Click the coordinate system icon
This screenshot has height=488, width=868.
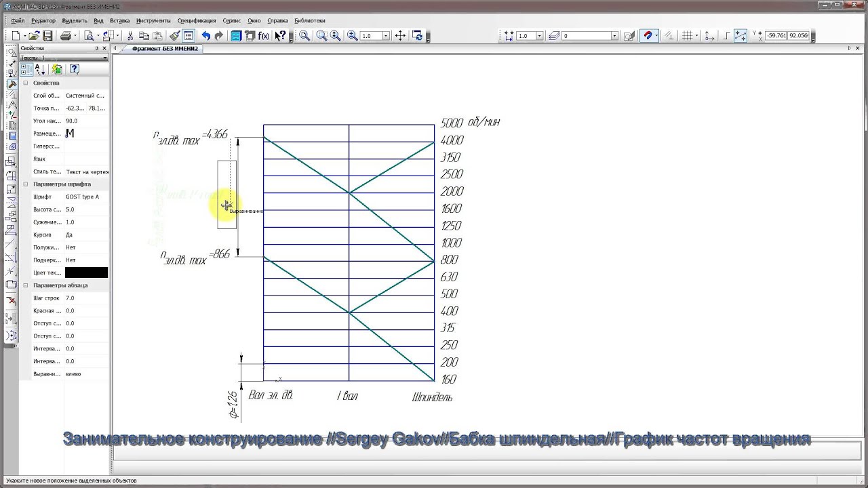710,35
